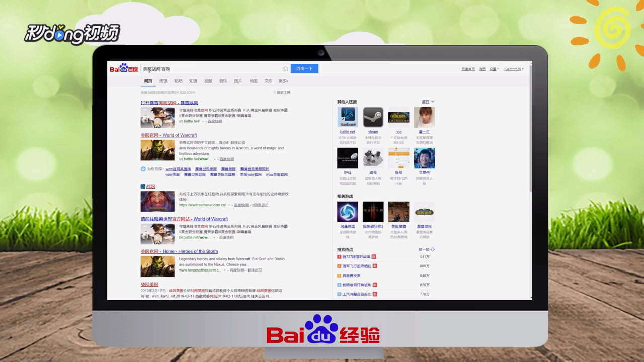
Task: Open the 视频 tab
Action: [x=208, y=81]
